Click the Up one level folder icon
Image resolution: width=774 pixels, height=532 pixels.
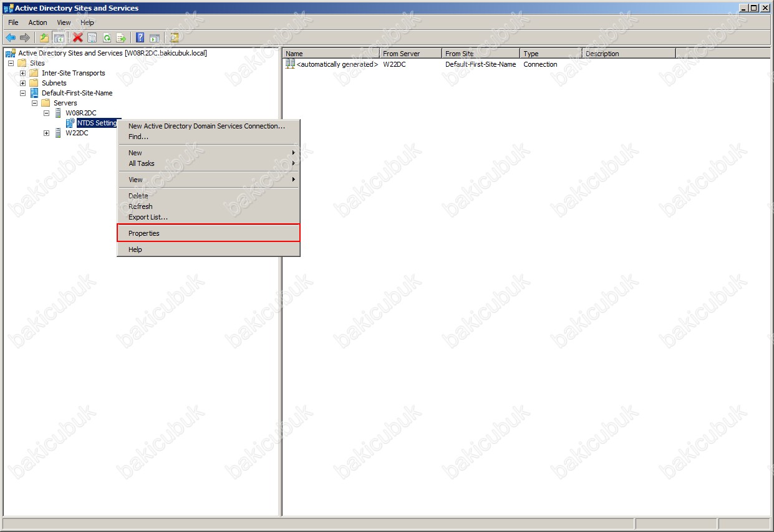click(x=44, y=37)
